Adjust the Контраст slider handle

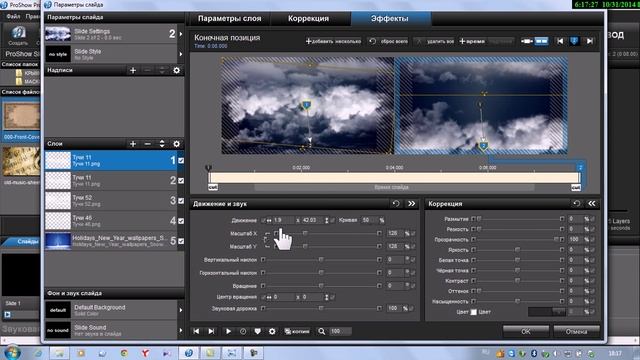point(518,280)
